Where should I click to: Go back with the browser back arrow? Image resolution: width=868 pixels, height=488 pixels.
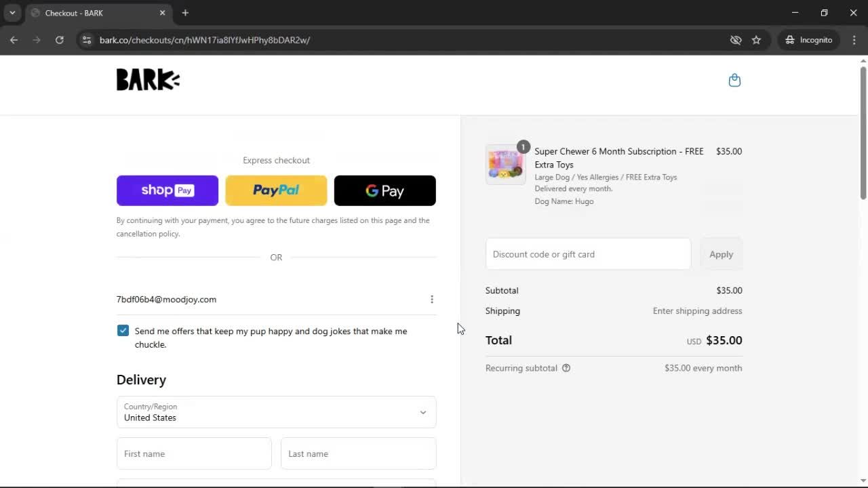click(14, 40)
